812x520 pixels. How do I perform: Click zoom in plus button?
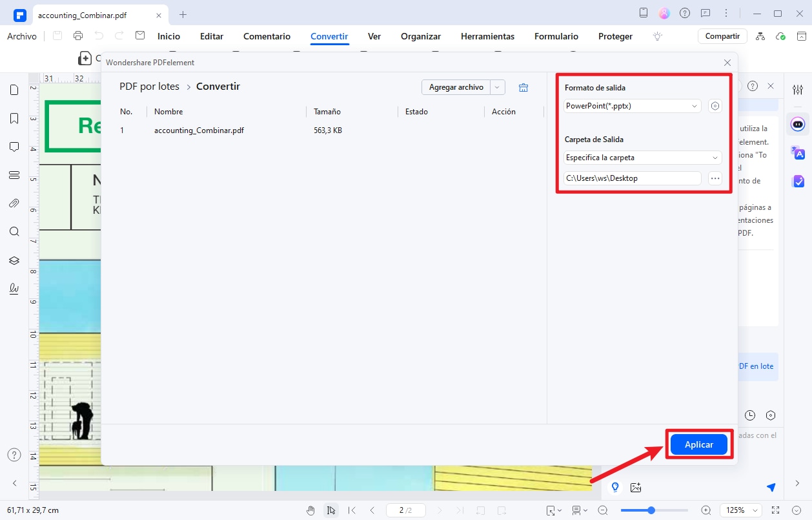[705, 510]
